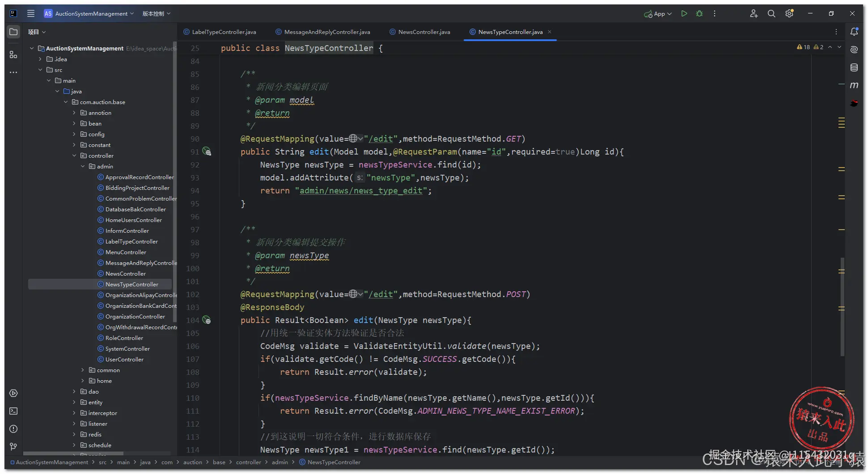Switch to NewsController.java tab
This screenshot has height=474, width=868.
[419, 32]
